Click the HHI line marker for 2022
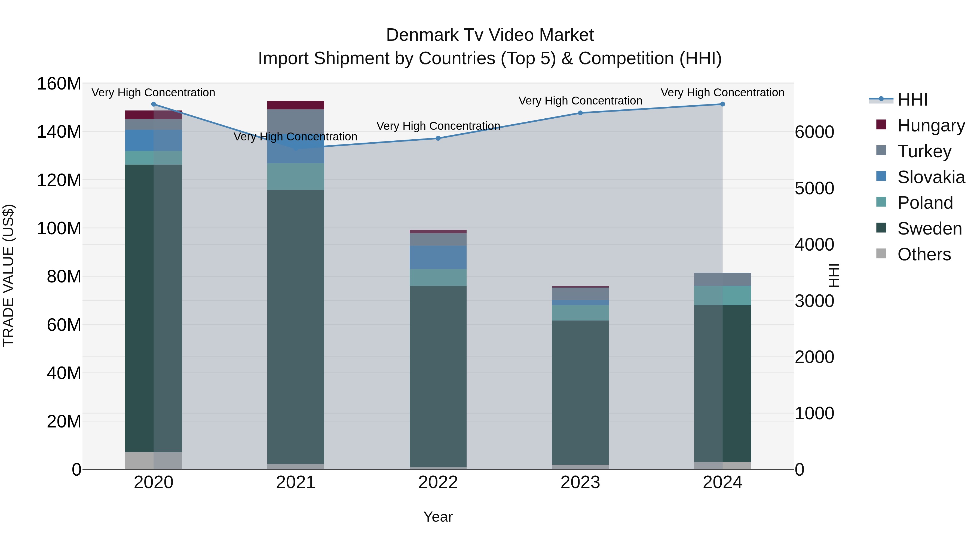This screenshot has width=980, height=551. click(438, 138)
